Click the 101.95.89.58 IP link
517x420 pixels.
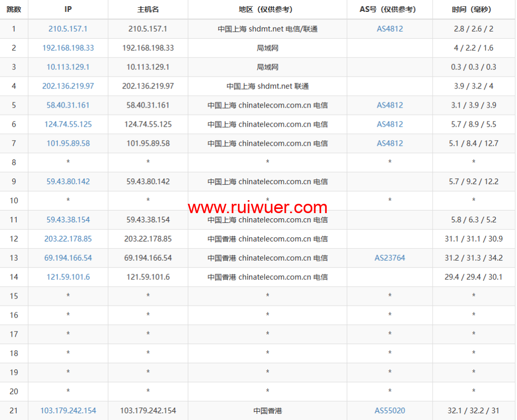[x=68, y=144]
